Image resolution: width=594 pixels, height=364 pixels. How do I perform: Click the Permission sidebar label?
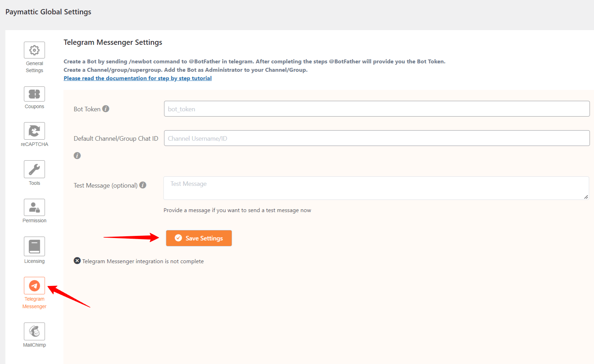click(34, 220)
